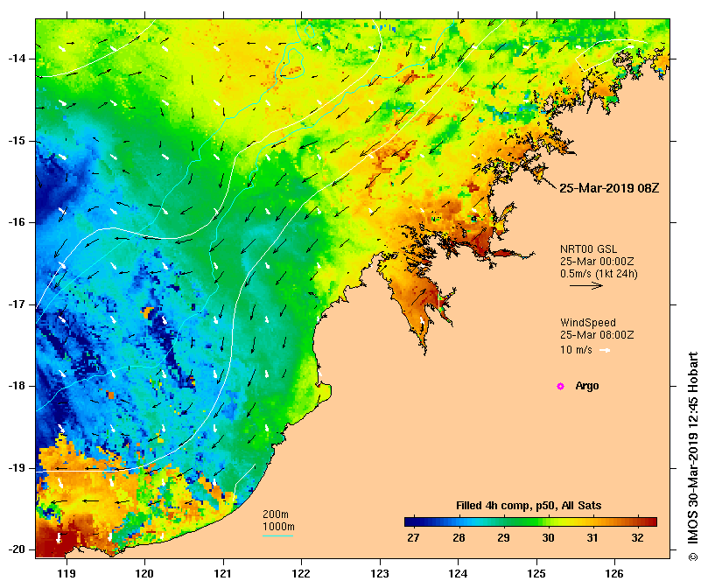Click the longitude label 119
708x588 pixels.
coord(67,573)
